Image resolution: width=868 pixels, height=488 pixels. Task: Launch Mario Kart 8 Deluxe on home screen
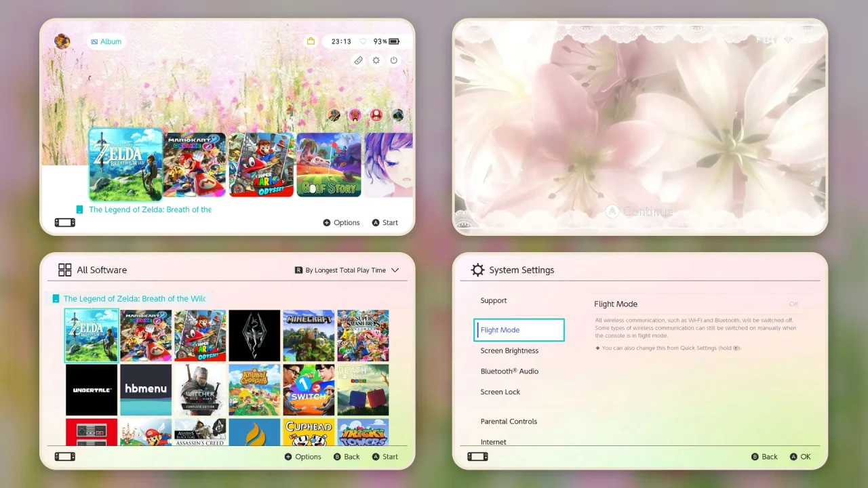pyautogui.click(x=195, y=165)
